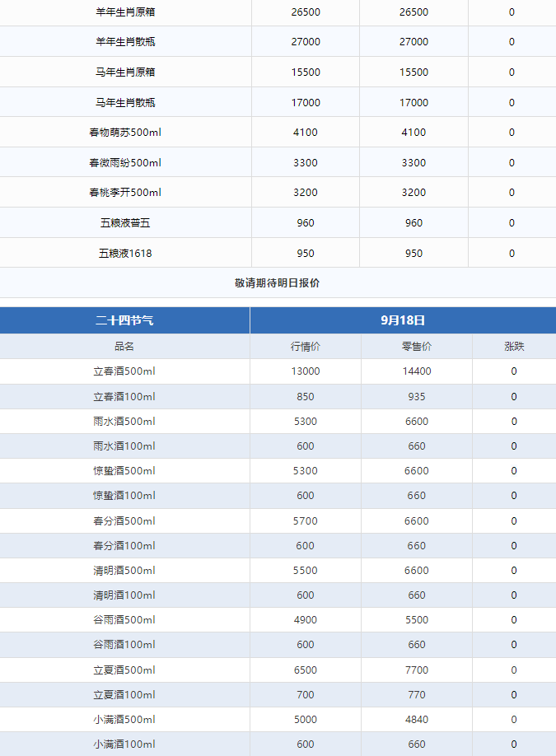Click 清明酒100ml product name
This screenshot has width=556, height=756.
(x=124, y=595)
